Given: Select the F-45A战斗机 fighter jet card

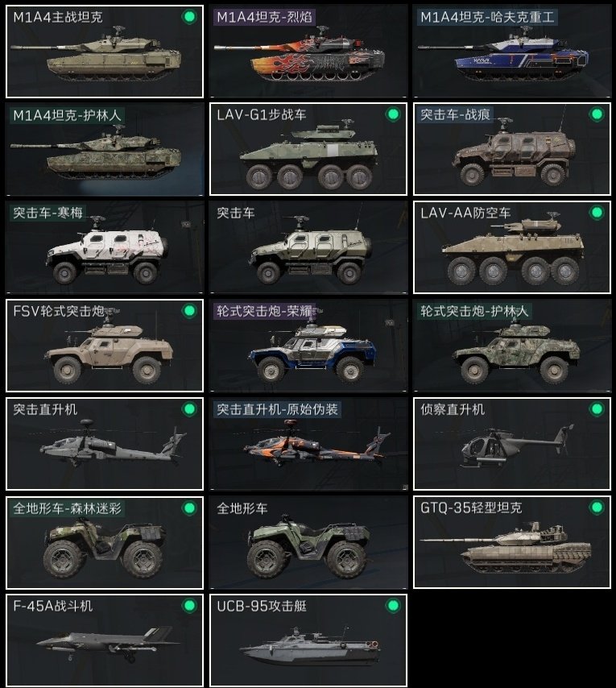Looking at the screenshot, I should [105, 640].
